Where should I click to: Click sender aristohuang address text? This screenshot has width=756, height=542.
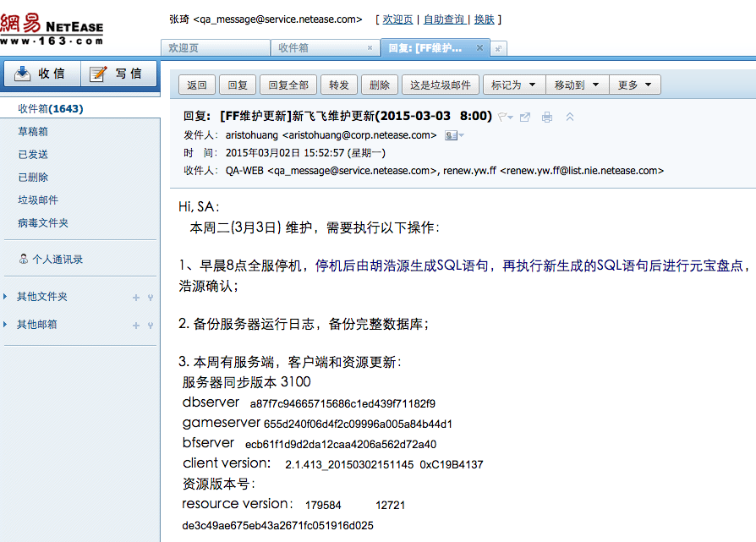pyautogui.click(x=331, y=135)
